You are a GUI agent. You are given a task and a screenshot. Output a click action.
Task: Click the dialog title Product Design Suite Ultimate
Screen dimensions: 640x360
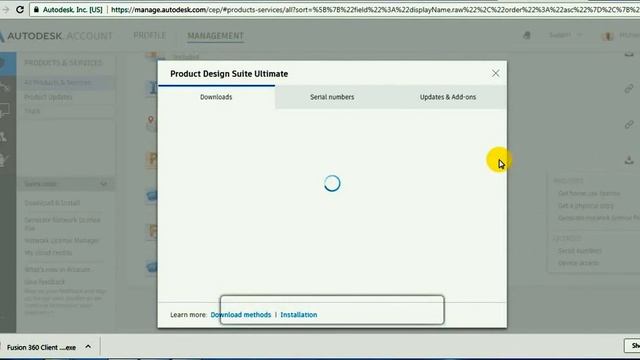[229, 74]
